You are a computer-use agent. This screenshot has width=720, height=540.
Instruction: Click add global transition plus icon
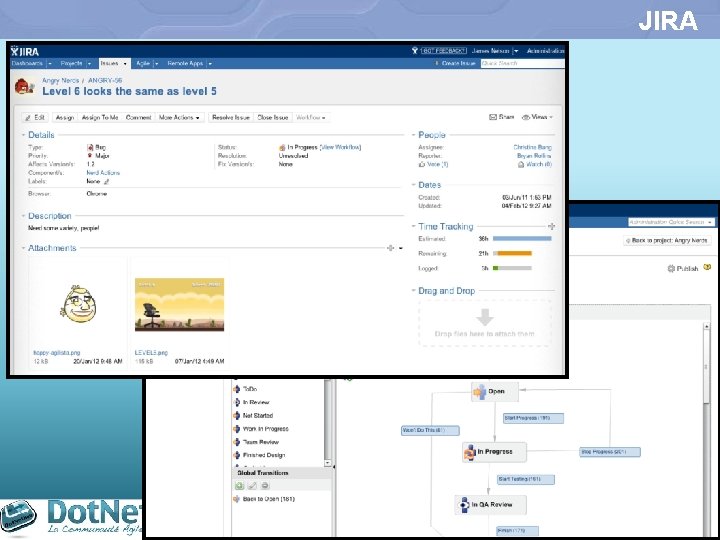[239, 486]
